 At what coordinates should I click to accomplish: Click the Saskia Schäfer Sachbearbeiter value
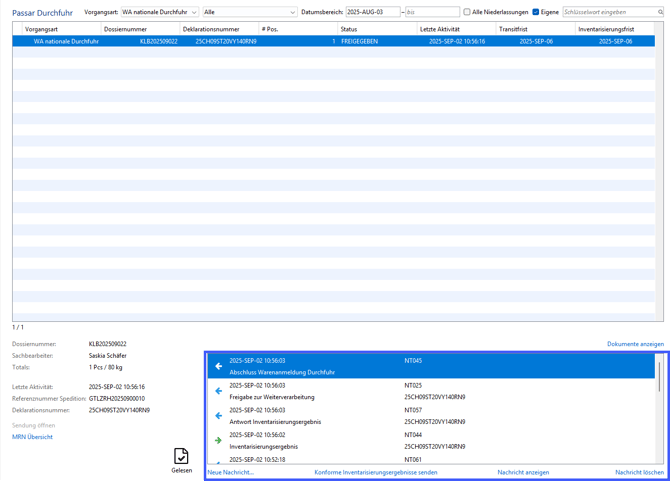(108, 355)
